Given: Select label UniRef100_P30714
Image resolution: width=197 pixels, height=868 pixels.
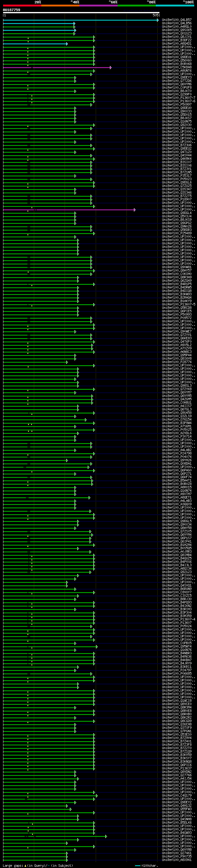Looking at the screenshot, I should [177, 436].
